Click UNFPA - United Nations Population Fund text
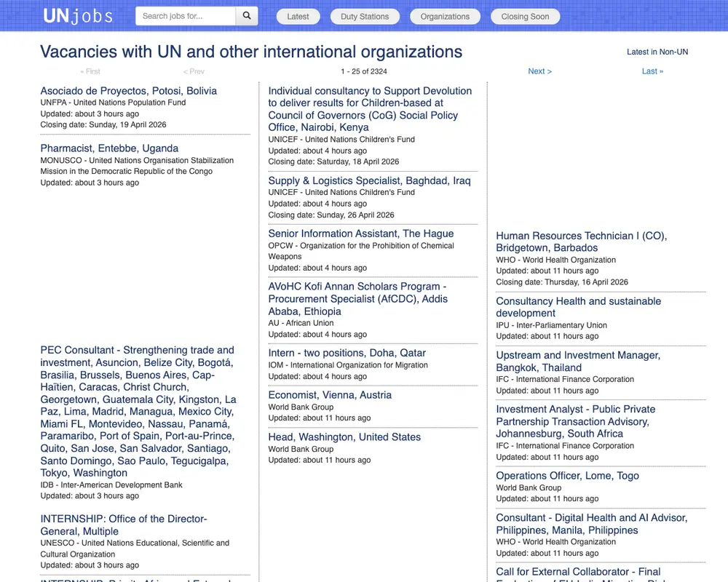The width and height of the screenshot is (728, 582). pos(113,103)
